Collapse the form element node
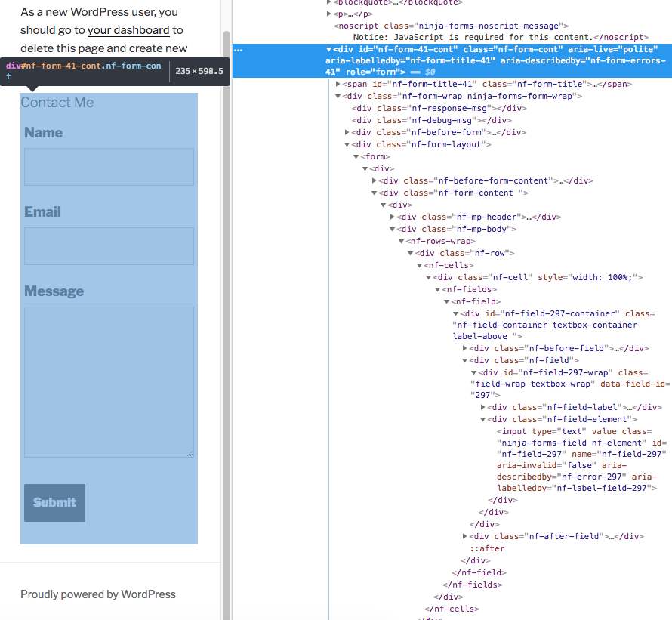Viewport: 672px width, 620px height. 356,156
